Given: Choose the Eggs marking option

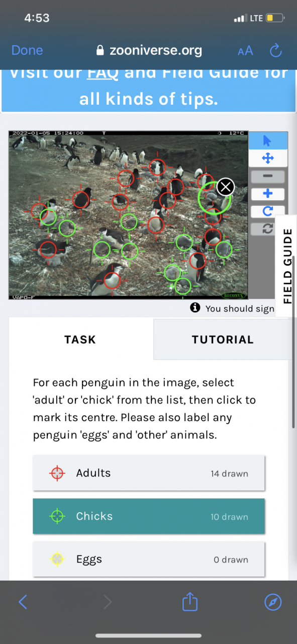Looking at the screenshot, I should [149, 559].
